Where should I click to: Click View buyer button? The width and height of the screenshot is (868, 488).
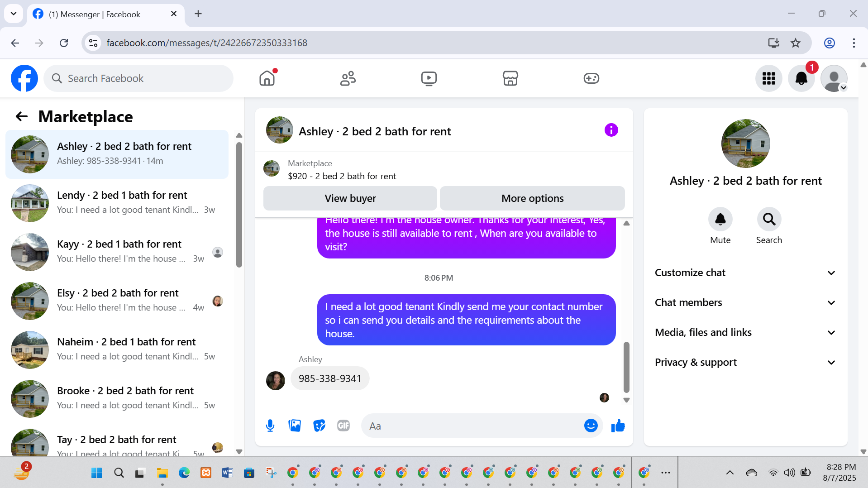click(350, 198)
